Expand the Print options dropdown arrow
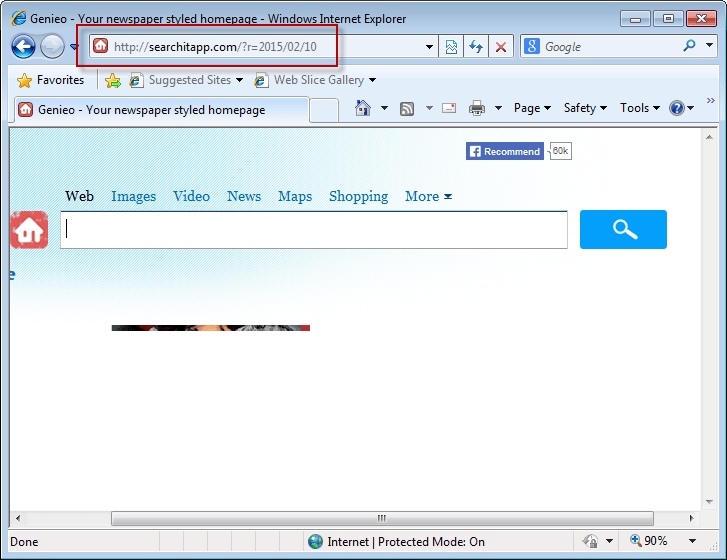 tap(498, 108)
